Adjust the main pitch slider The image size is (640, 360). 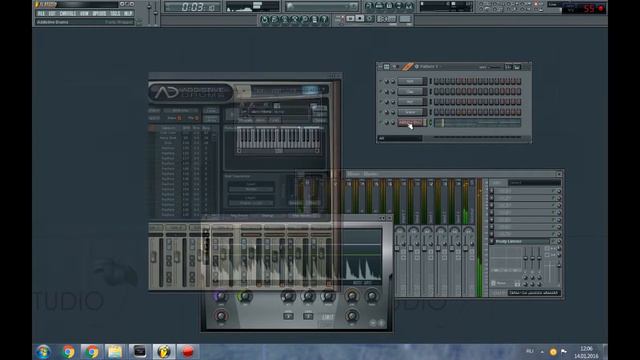[x=156, y=13]
